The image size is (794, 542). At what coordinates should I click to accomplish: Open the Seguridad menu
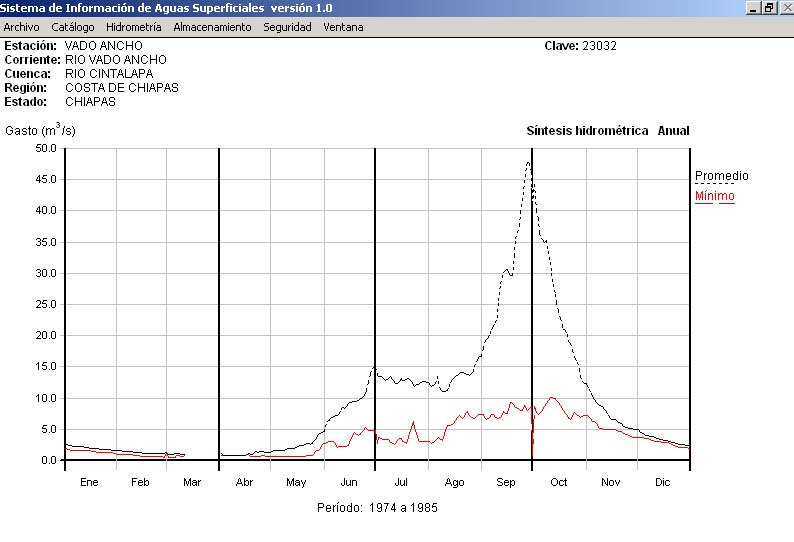[287, 27]
